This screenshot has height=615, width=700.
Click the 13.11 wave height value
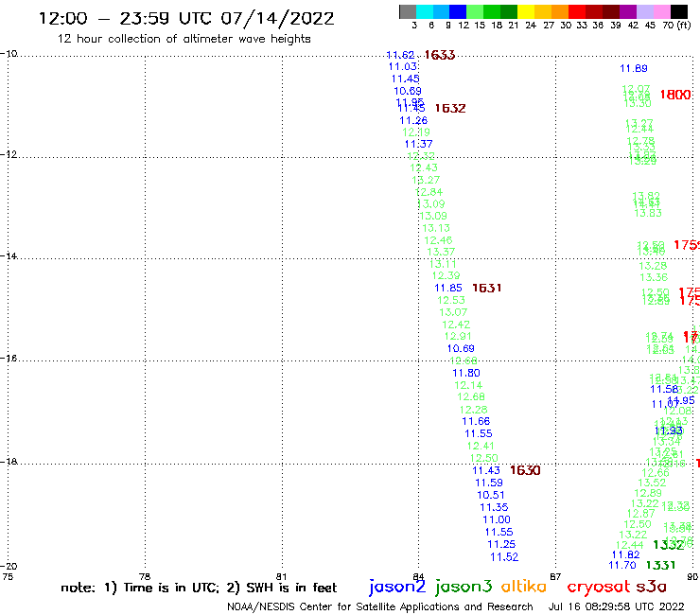[443, 264]
